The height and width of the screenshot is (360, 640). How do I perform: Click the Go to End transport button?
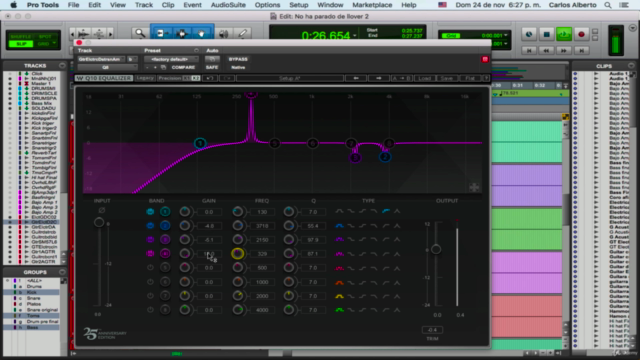coord(582,50)
